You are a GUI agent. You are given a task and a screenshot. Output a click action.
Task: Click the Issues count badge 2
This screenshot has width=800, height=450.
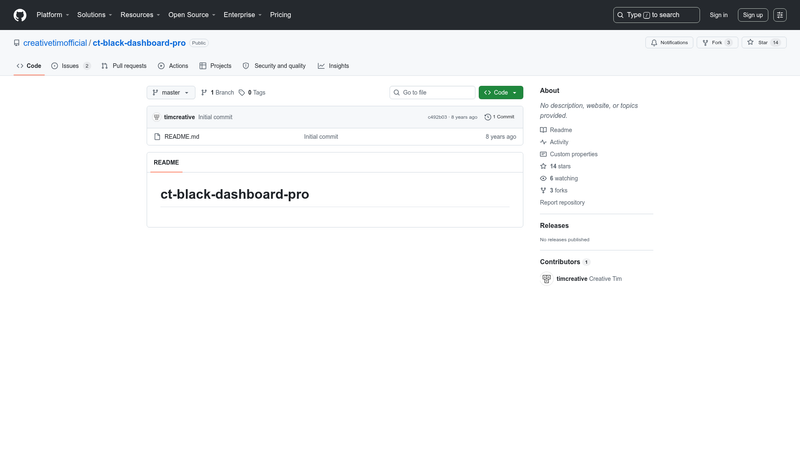tap(87, 66)
